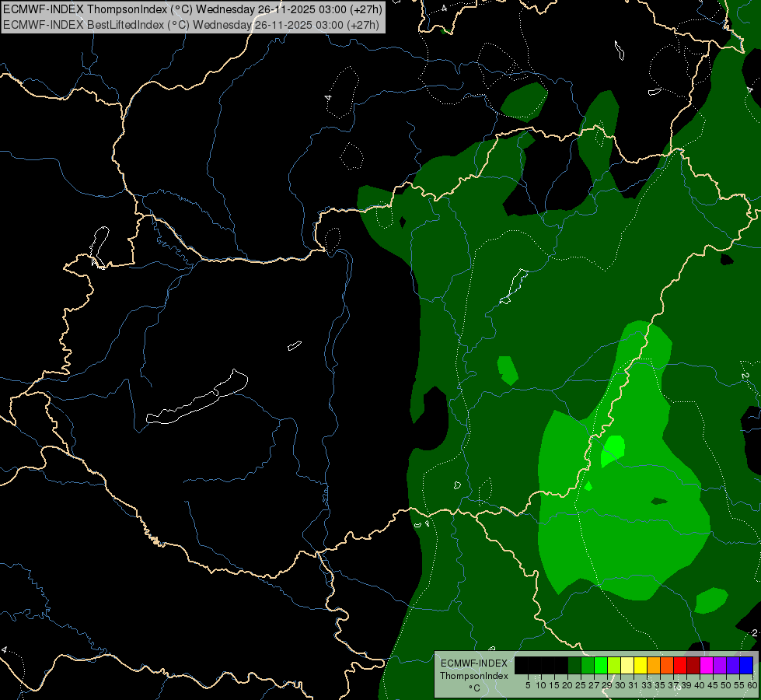Select the purple 45–50 legend swatch

tap(720, 666)
